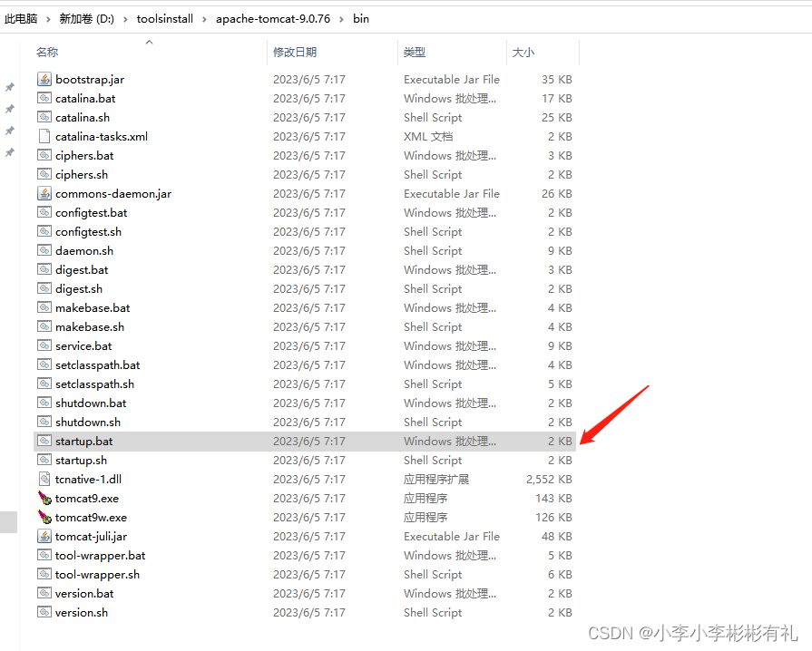812x651 pixels.
Task: Navigate to 此电脑 in the address bar
Action: pyautogui.click(x=21, y=19)
